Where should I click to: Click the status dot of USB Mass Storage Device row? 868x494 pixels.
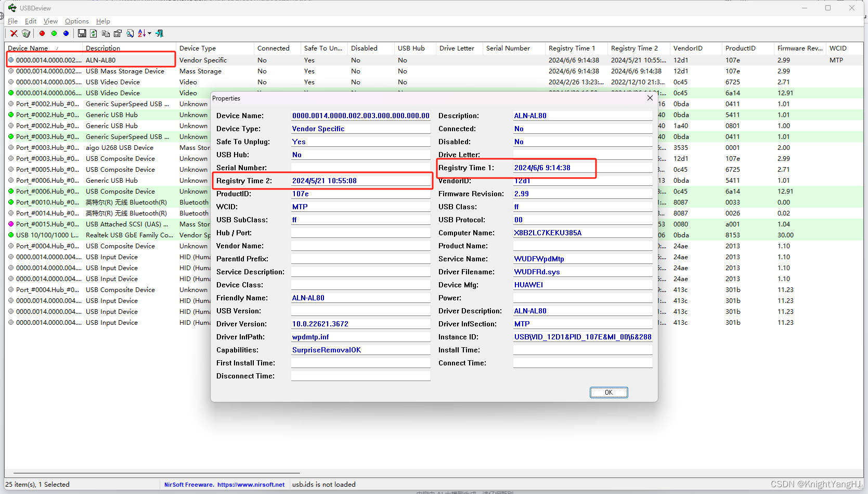pyautogui.click(x=10, y=71)
